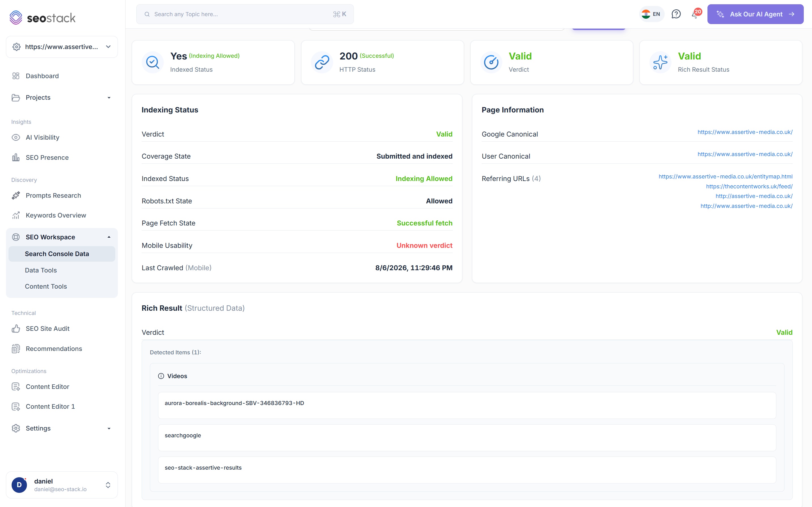Click the Indexed Status magnifier check icon
Viewport: 812px width, 507px height.
point(153,62)
